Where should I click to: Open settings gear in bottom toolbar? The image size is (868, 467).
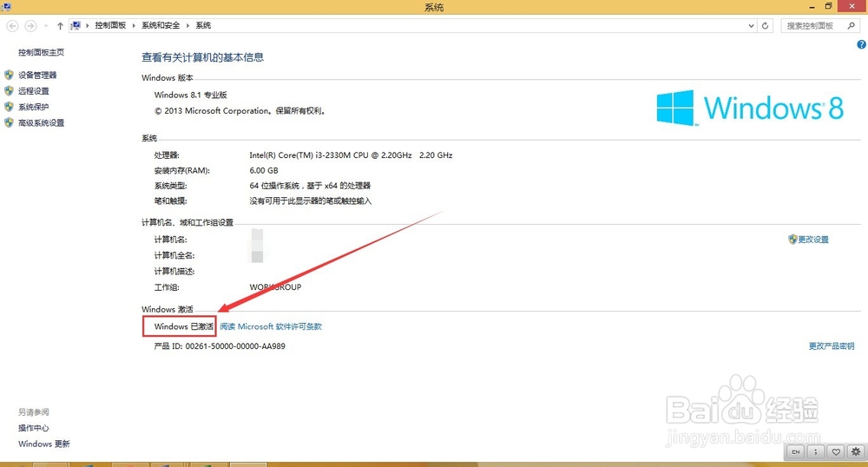point(856,452)
